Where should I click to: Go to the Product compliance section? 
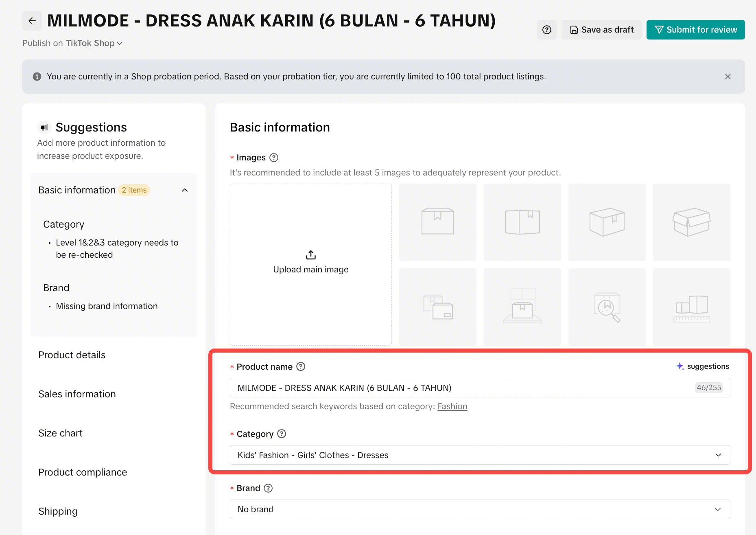click(x=83, y=472)
